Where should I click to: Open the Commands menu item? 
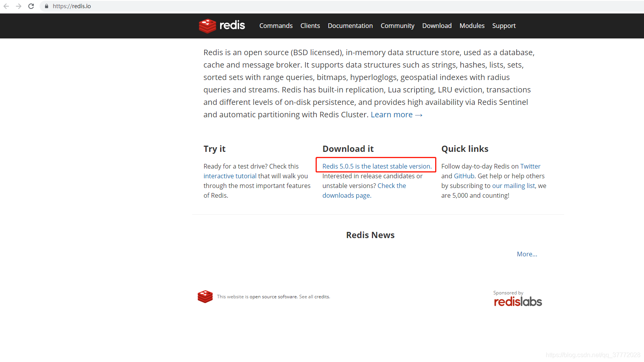(x=276, y=26)
